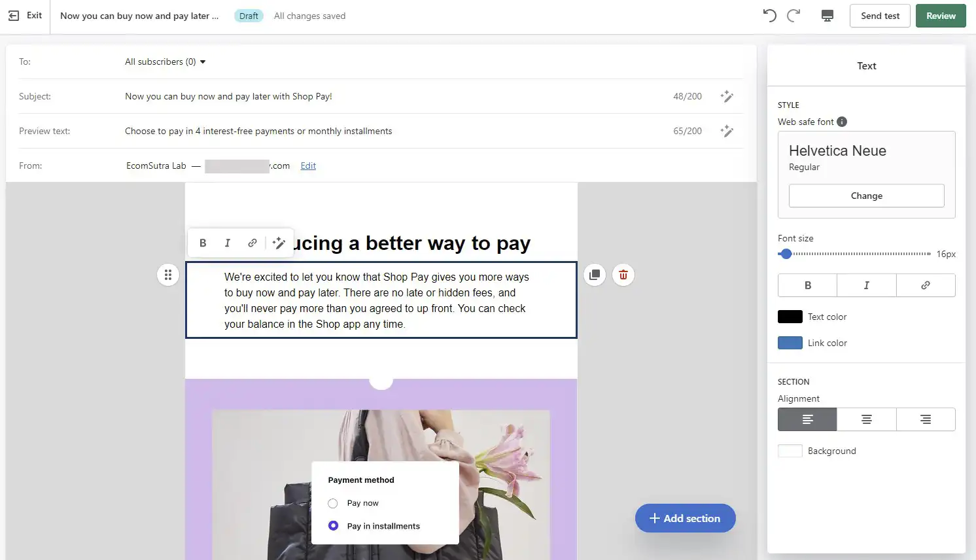Click the Send test button
This screenshot has height=560, width=976.
[x=880, y=16]
